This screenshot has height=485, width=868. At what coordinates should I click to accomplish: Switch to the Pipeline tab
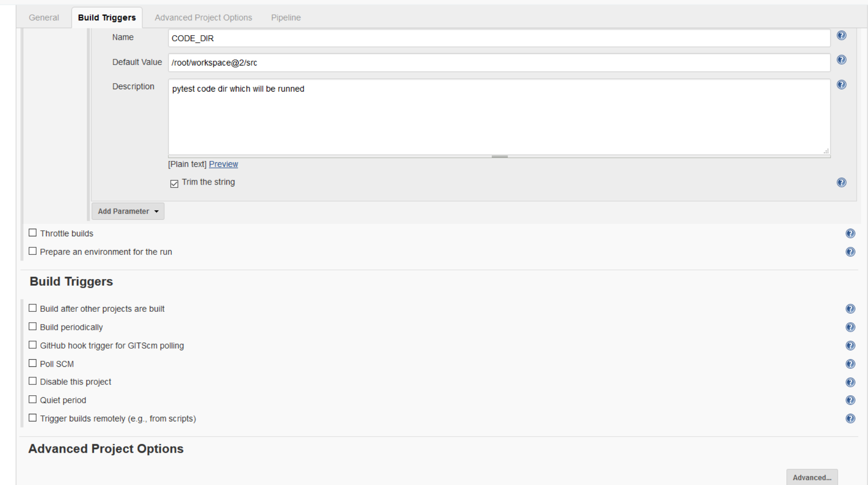[x=286, y=18]
